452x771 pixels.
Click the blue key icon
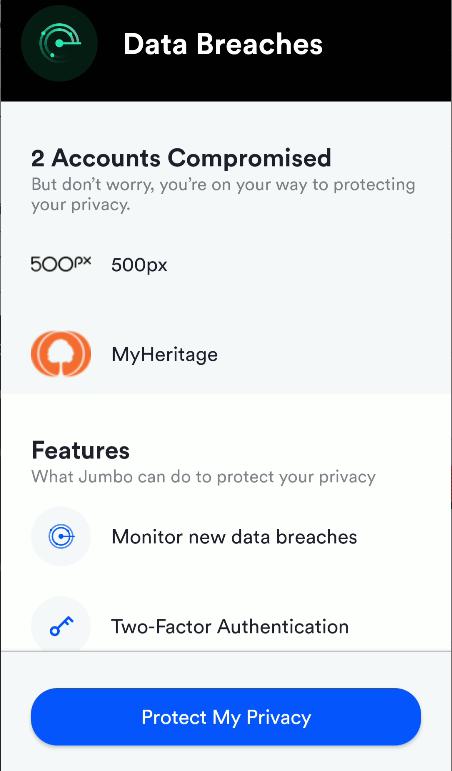(x=61, y=626)
